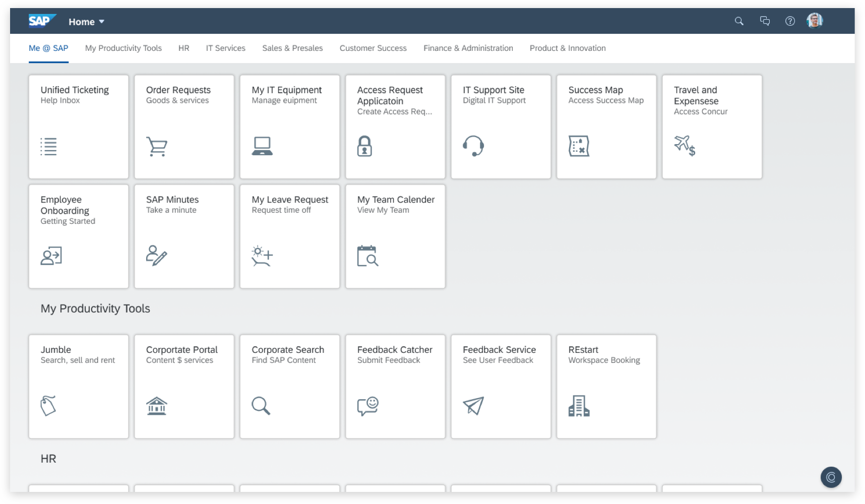Select the IT Services tab
Viewport: 865px width, 504px height.
pos(225,48)
